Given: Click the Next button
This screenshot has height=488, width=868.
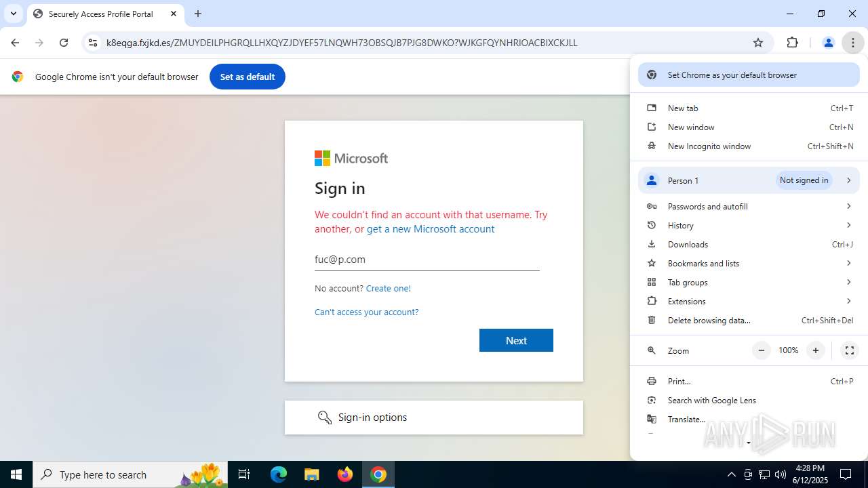Looking at the screenshot, I should pos(516,340).
